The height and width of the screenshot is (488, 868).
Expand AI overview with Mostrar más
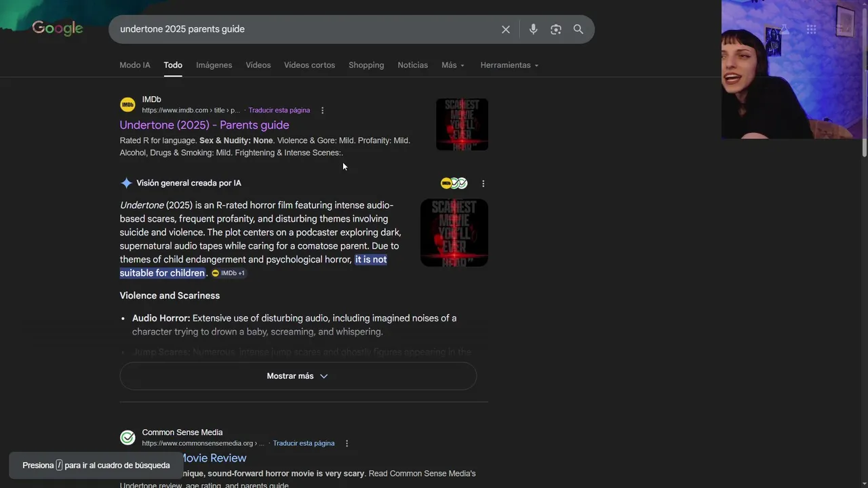tap(298, 376)
